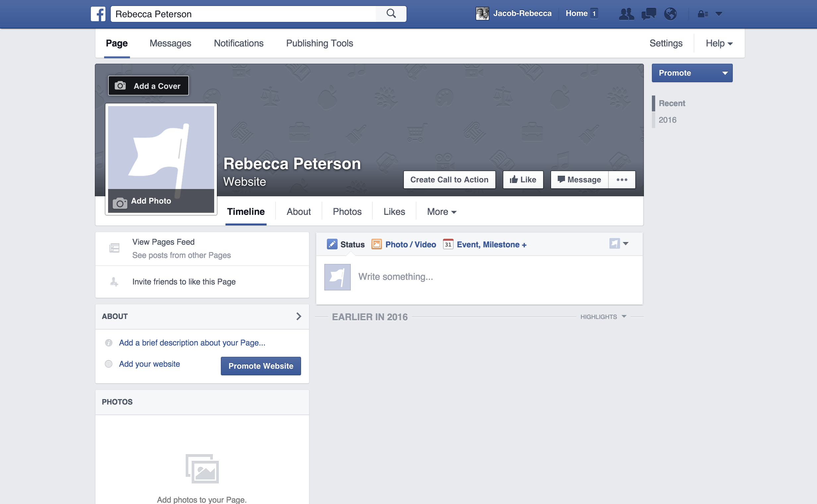Open the account menu dropdown arrow
The width and height of the screenshot is (817, 504).
point(719,14)
